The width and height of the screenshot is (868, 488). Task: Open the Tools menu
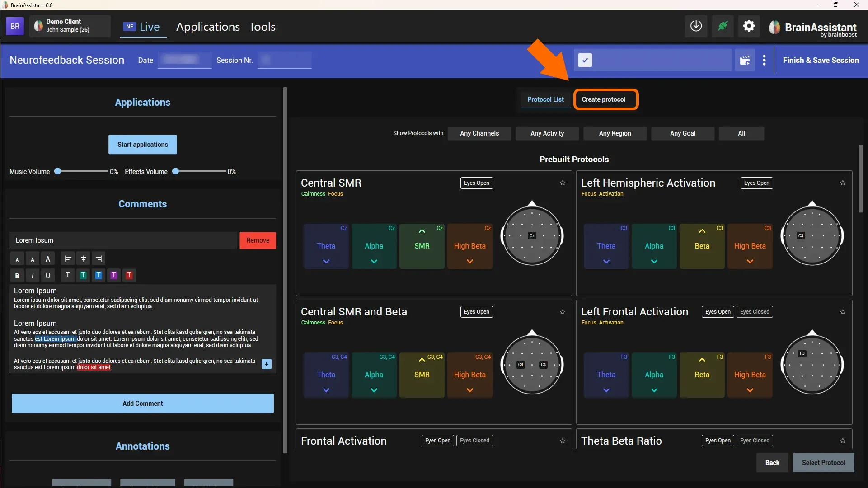click(x=262, y=27)
